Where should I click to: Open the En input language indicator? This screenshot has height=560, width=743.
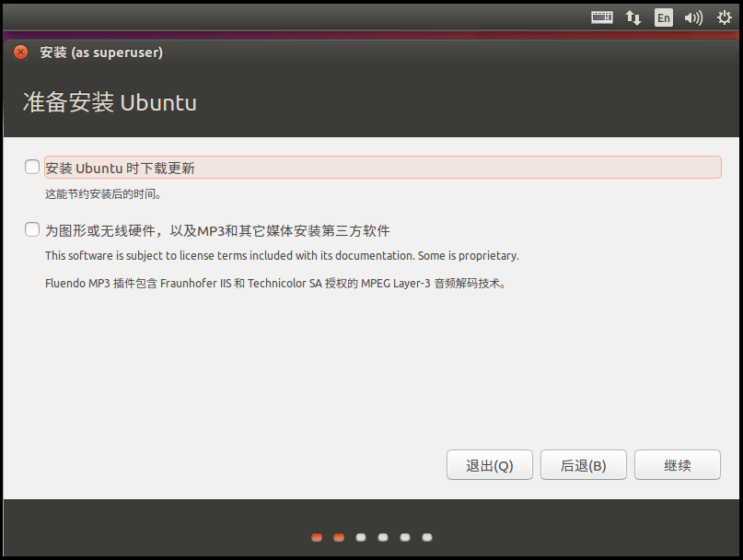[664, 17]
